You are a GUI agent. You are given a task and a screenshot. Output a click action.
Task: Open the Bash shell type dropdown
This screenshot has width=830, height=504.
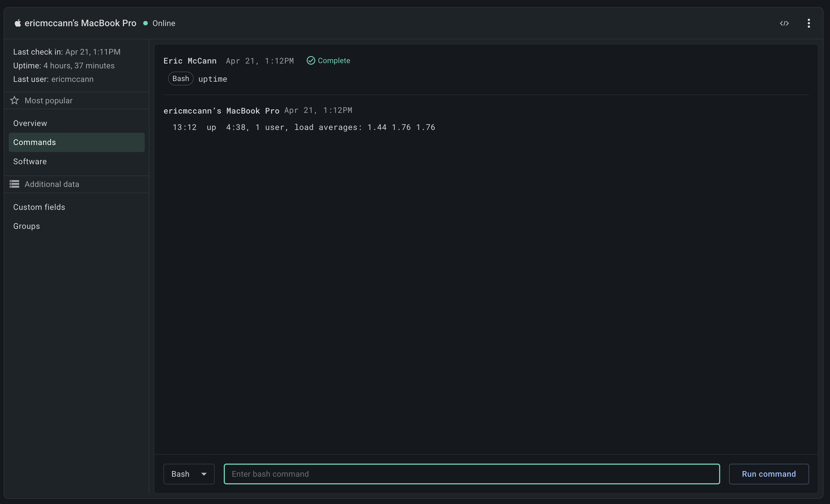[x=189, y=474]
